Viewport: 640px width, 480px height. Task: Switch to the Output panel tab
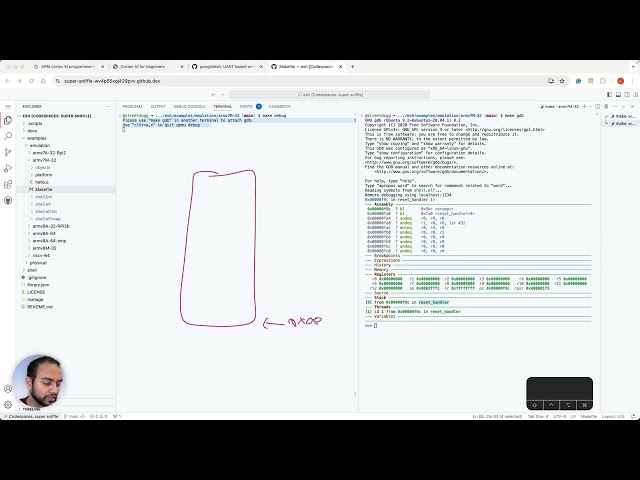[x=158, y=107]
